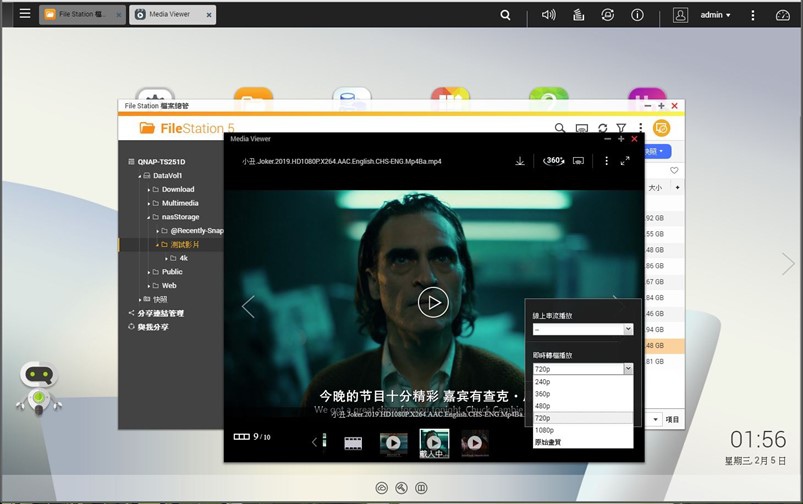Viewport: 803px width, 504px height.
Task: Expand the Web folder arrow
Action: [x=149, y=286]
